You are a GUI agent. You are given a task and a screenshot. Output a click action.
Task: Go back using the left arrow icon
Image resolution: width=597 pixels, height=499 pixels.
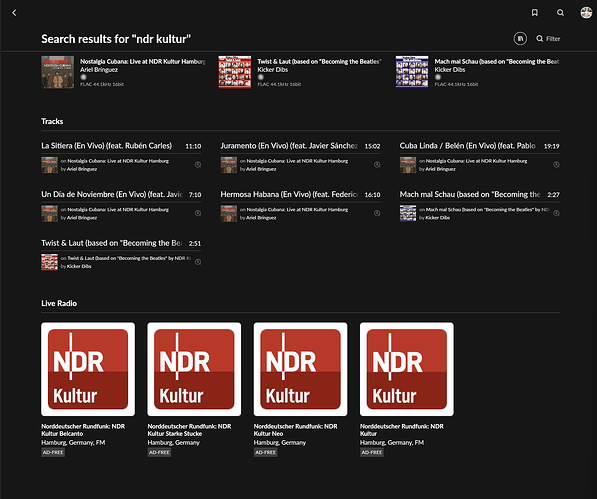14,13
